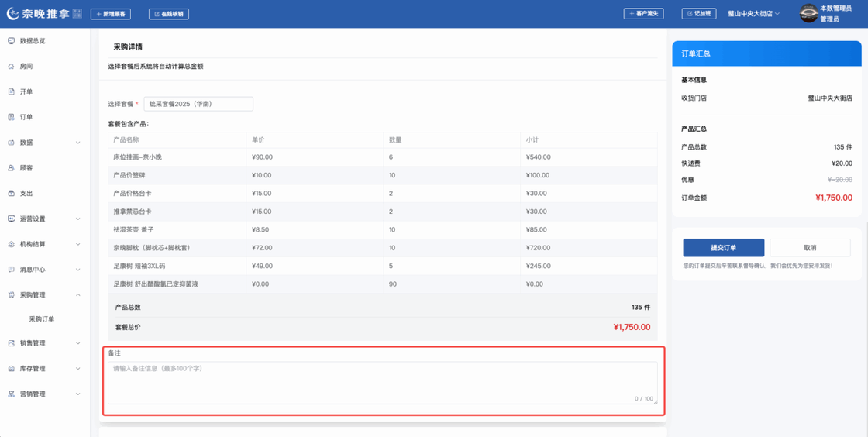
Task: Click the 顾客 person icon in sidebar
Action: click(x=11, y=168)
